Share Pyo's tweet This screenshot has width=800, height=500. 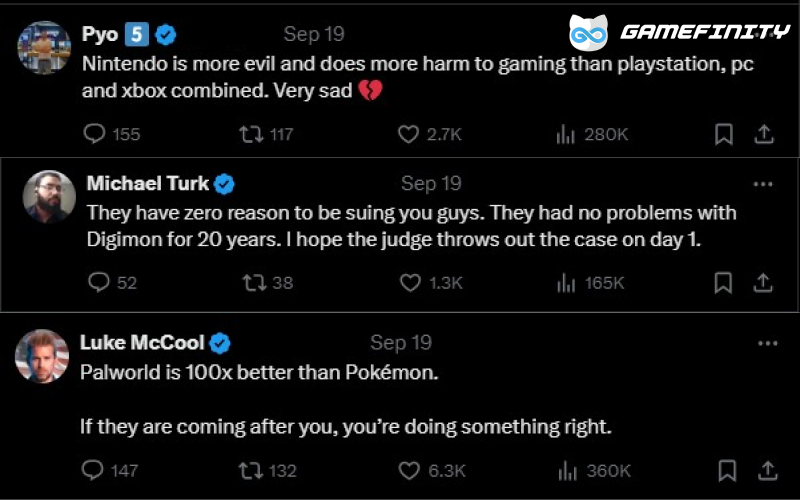coord(763,134)
